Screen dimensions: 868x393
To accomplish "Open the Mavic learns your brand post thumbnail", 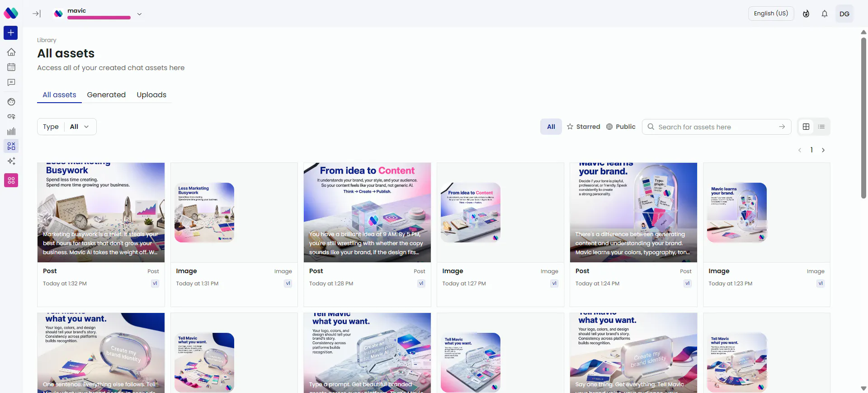I will pos(633,213).
